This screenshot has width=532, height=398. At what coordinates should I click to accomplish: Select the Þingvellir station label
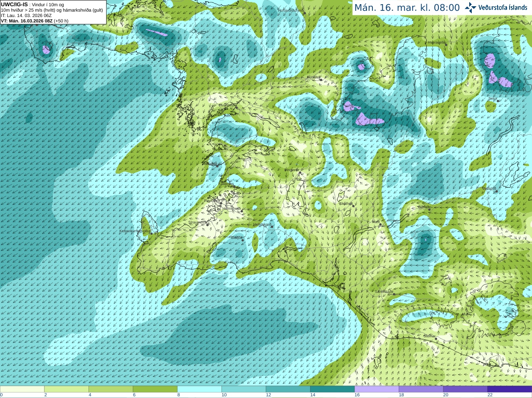coord(292,170)
